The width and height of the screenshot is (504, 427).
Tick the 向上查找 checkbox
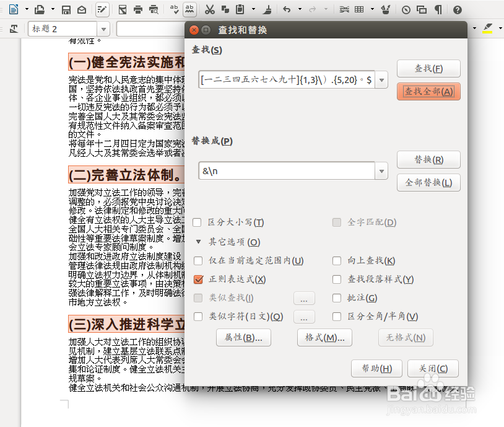point(337,261)
